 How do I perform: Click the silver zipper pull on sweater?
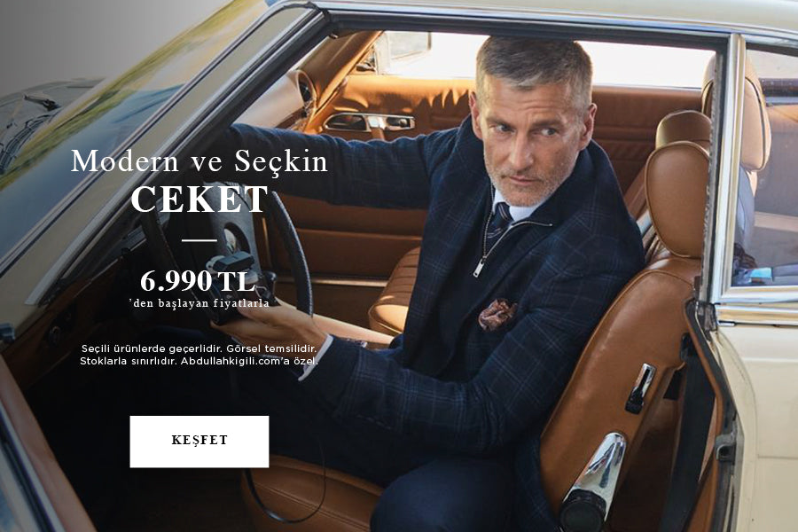tap(479, 267)
